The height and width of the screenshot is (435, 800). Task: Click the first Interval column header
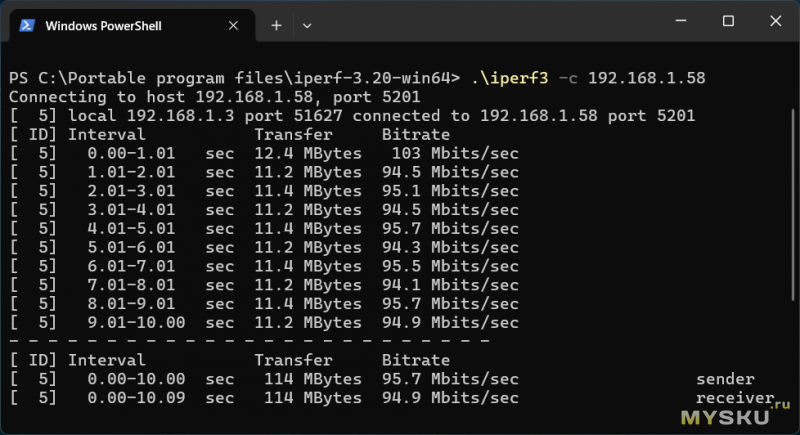point(106,135)
